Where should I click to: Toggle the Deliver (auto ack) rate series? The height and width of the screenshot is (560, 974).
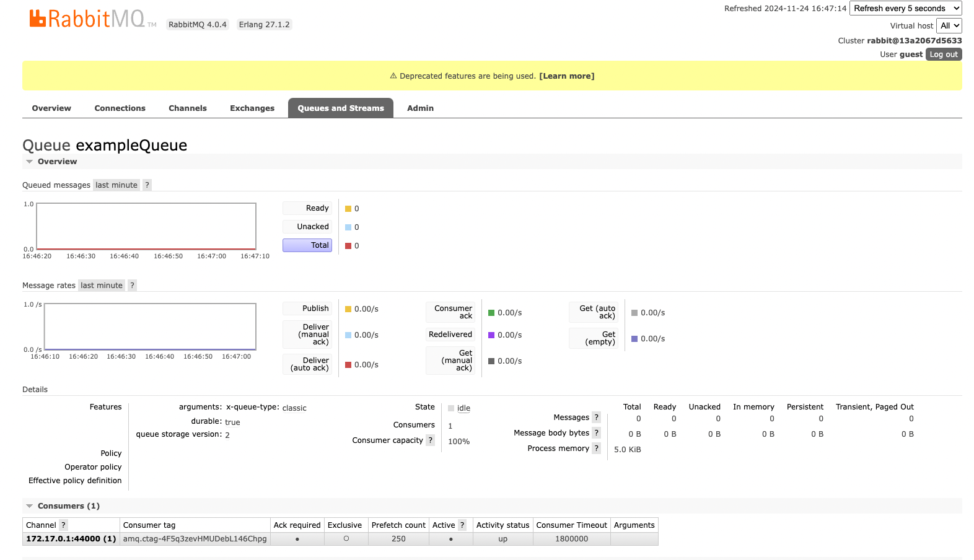(x=307, y=364)
